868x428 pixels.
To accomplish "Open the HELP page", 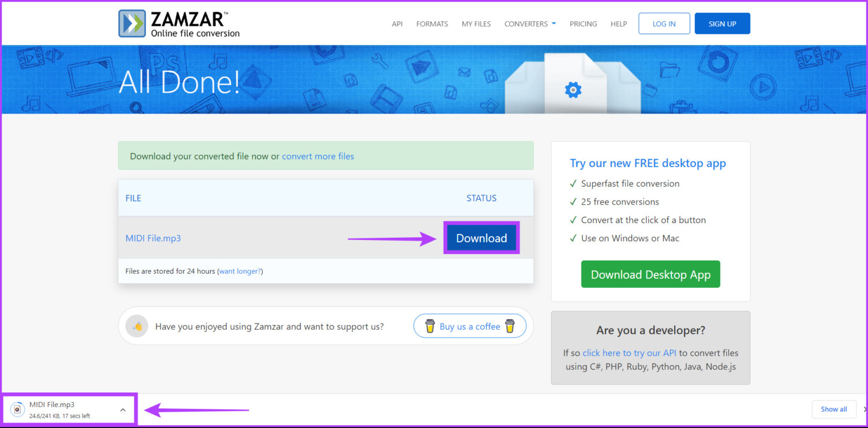I will pyautogui.click(x=619, y=24).
